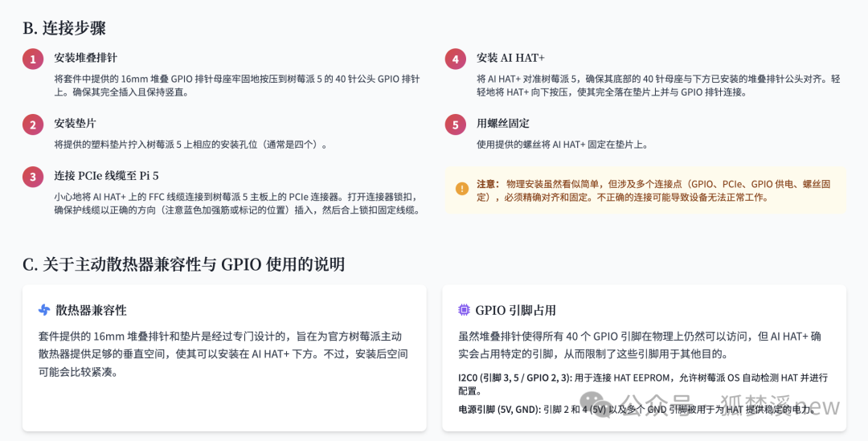Click the red step 2 number circle
Screen dimensions: 868x441
tap(33, 125)
